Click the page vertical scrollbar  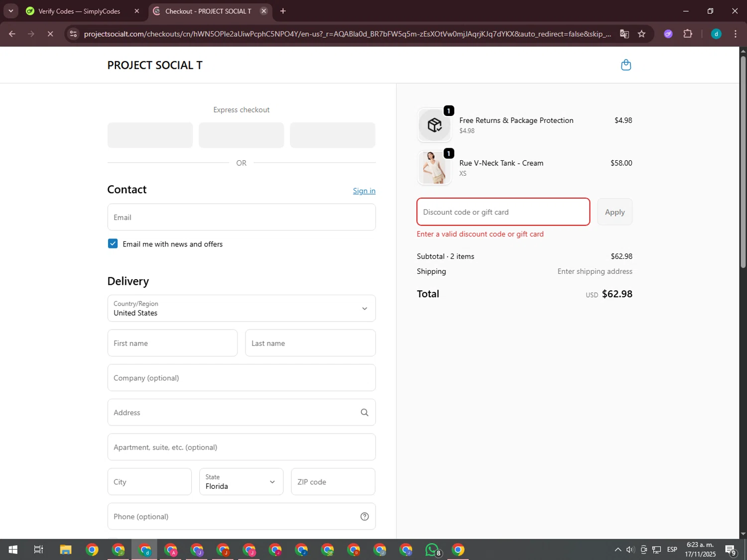(743, 162)
